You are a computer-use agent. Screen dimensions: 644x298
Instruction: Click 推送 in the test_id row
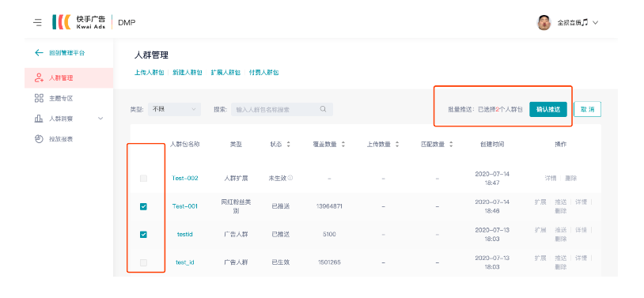(561, 258)
